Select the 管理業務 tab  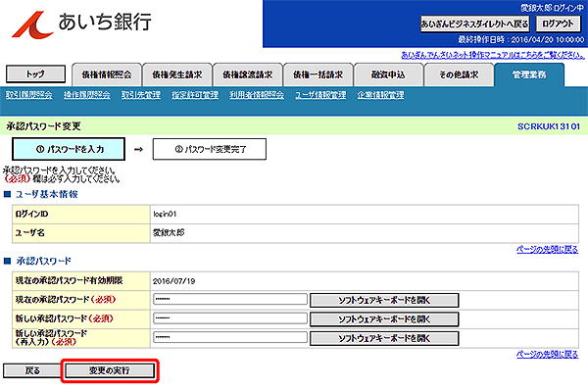coord(529,75)
